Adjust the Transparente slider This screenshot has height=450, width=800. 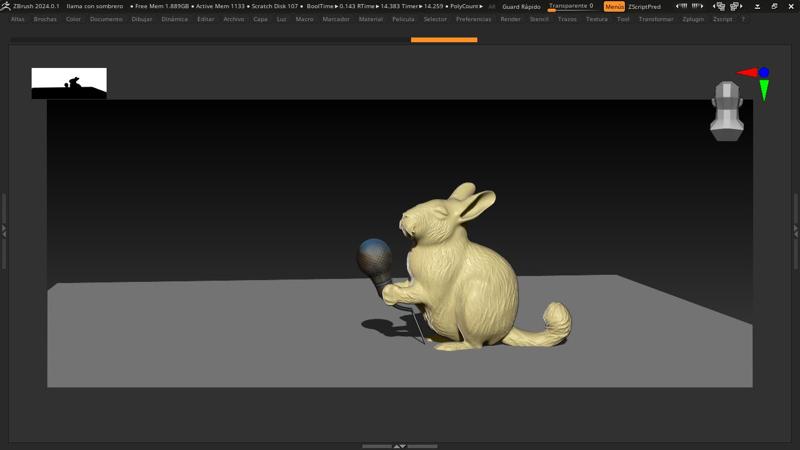tap(571, 7)
